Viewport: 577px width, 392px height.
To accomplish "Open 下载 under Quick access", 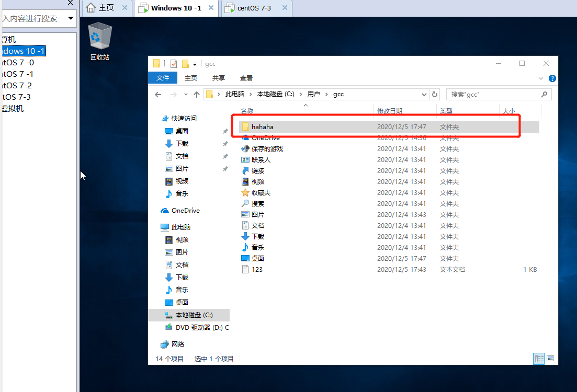I will (177, 143).
